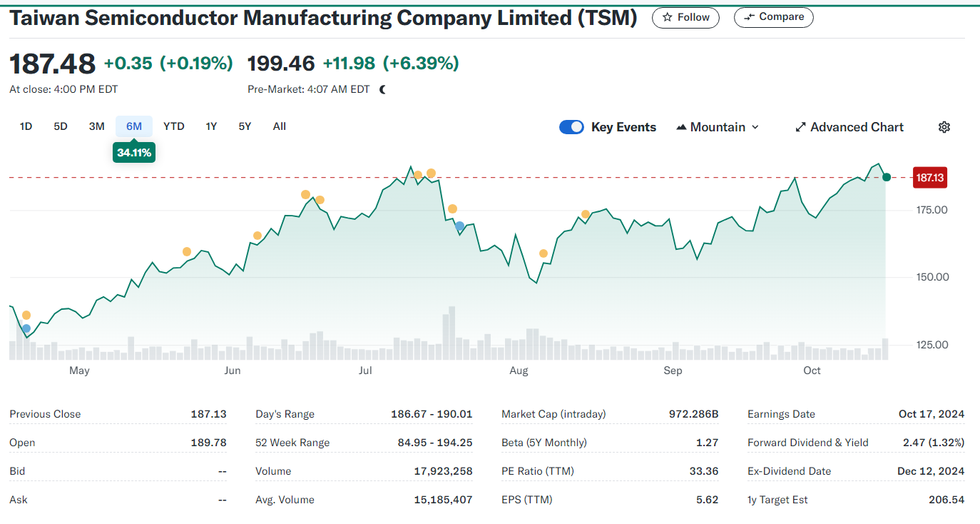Image resolution: width=980 pixels, height=524 pixels.
Task: Select the 5Y time range
Action: click(245, 126)
